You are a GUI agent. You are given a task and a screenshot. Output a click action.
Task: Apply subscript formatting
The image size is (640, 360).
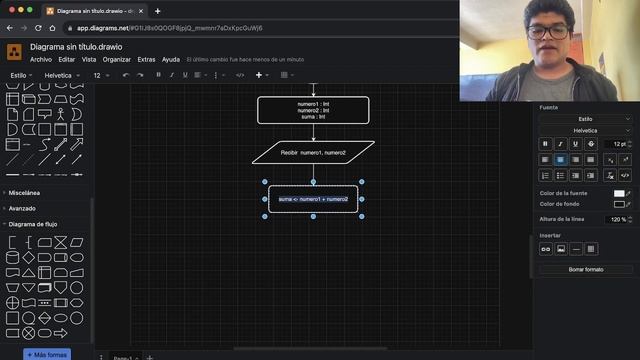(x=610, y=160)
